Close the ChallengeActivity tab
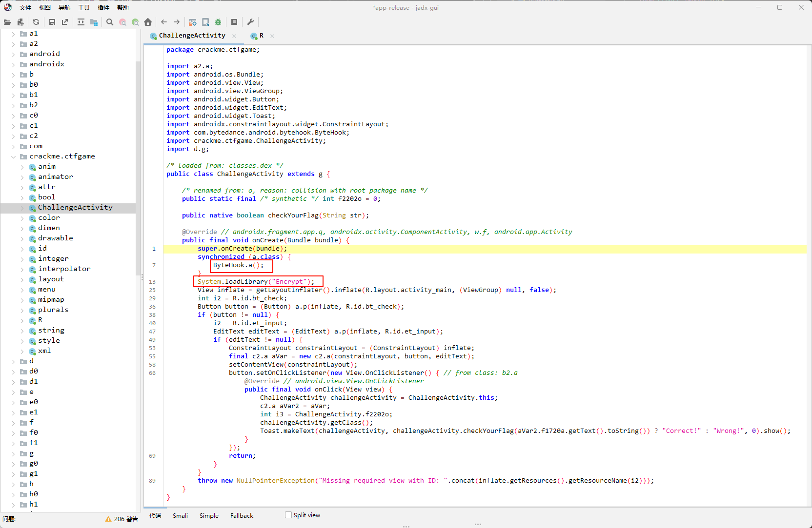This screenshot has height=528, width=812. point(234,36)
